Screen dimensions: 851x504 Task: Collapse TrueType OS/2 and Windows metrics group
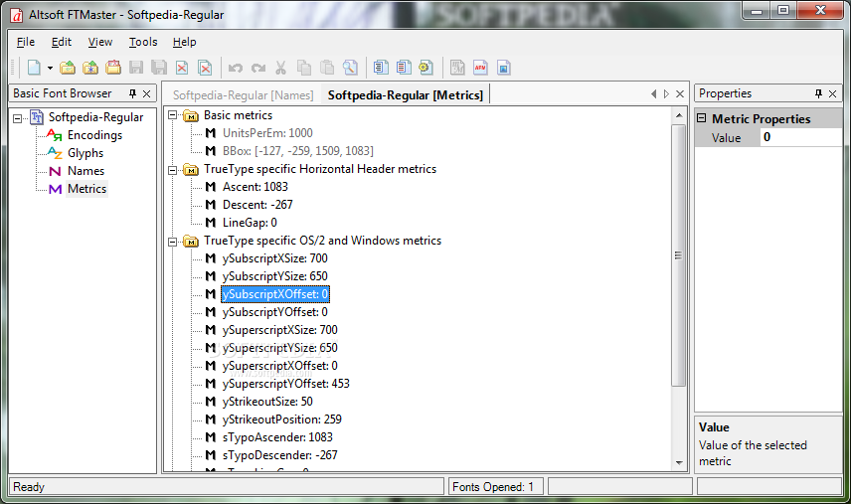coord(173,242)
